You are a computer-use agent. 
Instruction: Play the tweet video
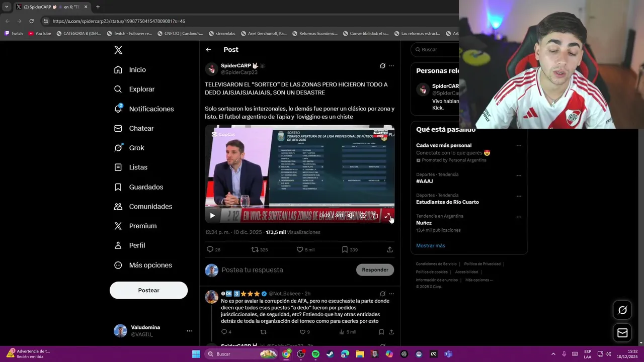(212, 216)
